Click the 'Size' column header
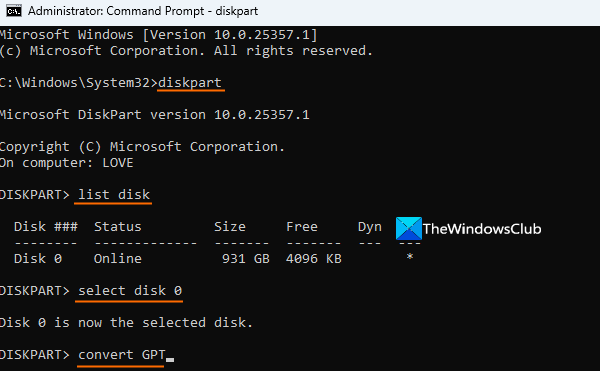This screenshot has width=600, height=371. 230,226
